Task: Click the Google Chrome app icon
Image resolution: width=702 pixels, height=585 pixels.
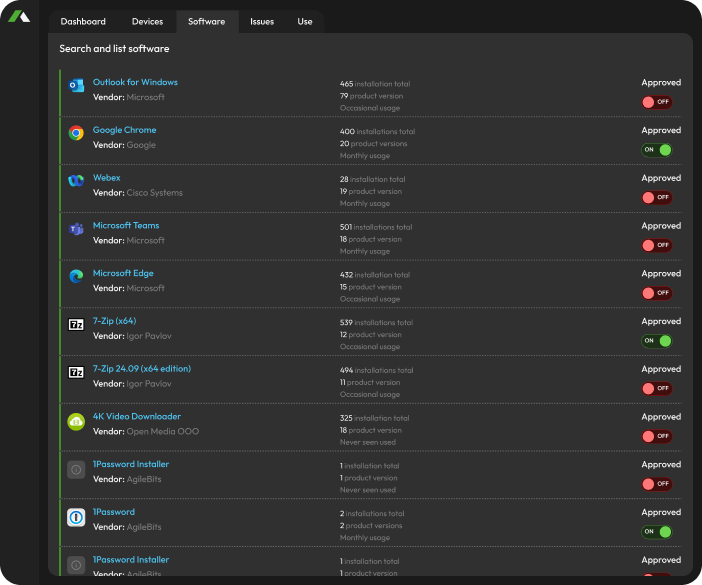Action: coord(76,133)
